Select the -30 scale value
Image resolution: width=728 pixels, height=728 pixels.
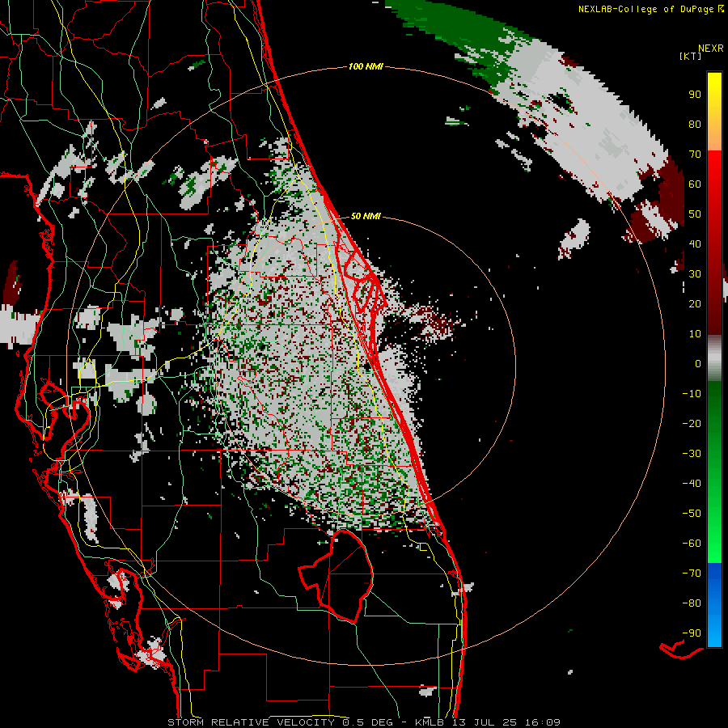tap(692, 454)
